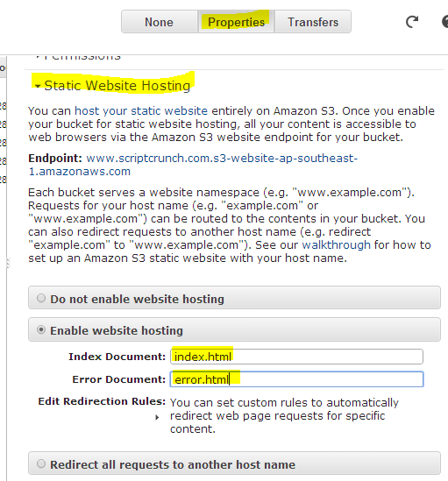Click the 'Edit Redirection Rules:' label
448x481 pixels.
pyautogui.click(x=102, y=401)
